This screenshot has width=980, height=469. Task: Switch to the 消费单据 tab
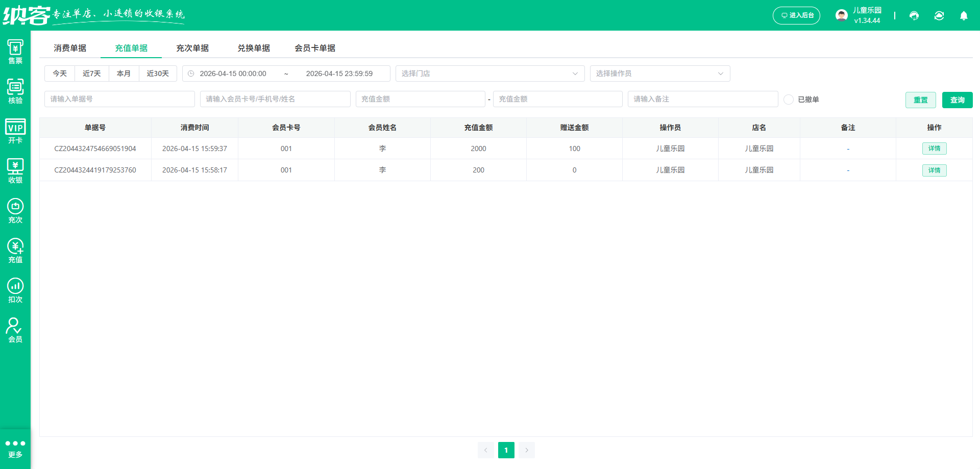point(70,47)
